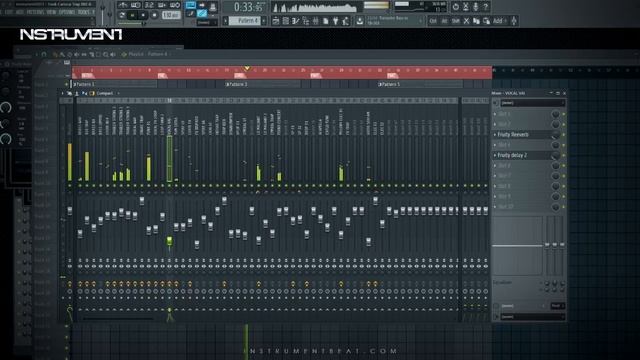640x360 pixels.
Task: Open the mixer output (none) dropdown at bottom
Action: 533,316
